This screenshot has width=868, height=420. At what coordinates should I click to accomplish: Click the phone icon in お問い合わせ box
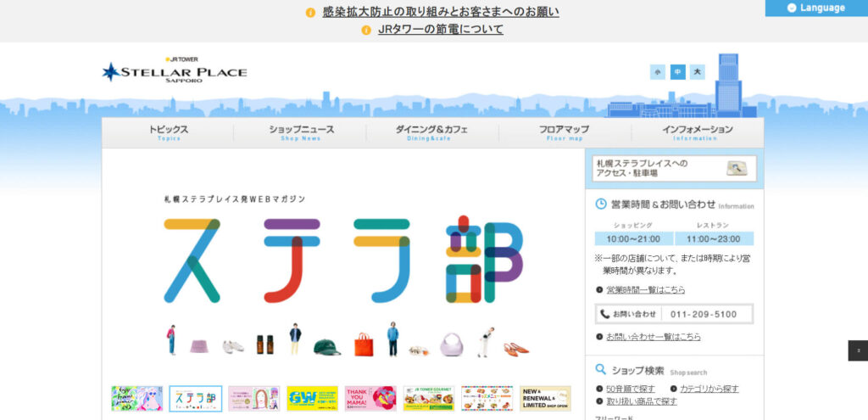point(605,314)
